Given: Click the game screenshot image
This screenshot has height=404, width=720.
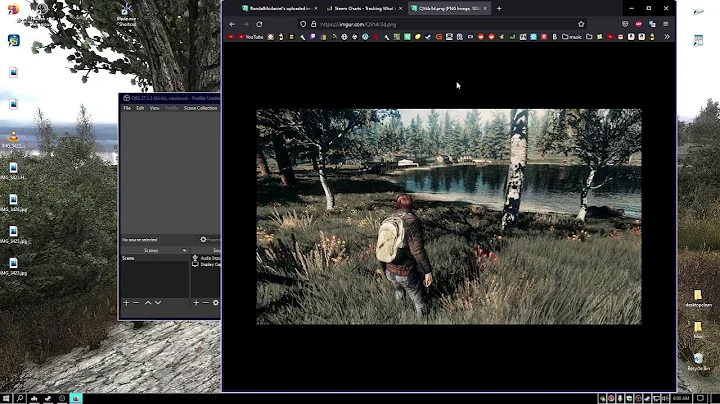Looking at the screenshot, I should (449, 217).
